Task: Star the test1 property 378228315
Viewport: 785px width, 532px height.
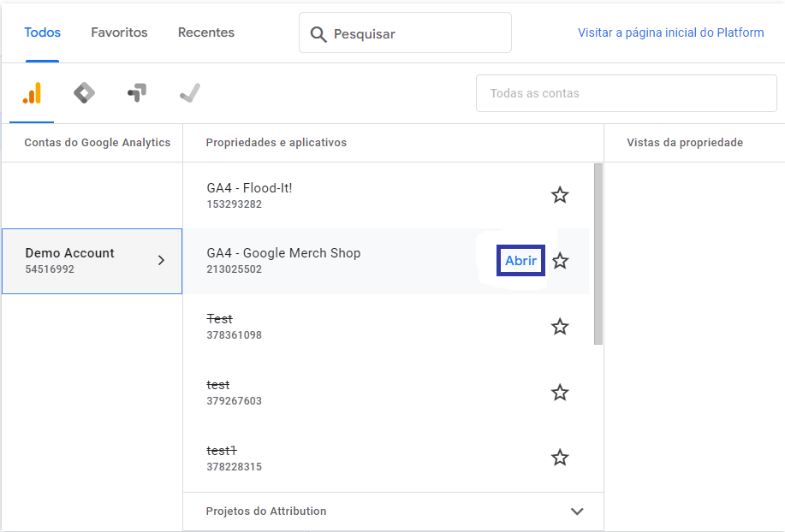Action: click(560, 458)
